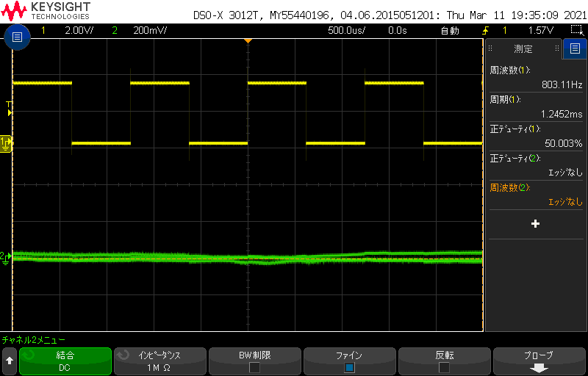
Task: Open the インピーダンス 1MΩ selector
Action: [x=159, y=361]
